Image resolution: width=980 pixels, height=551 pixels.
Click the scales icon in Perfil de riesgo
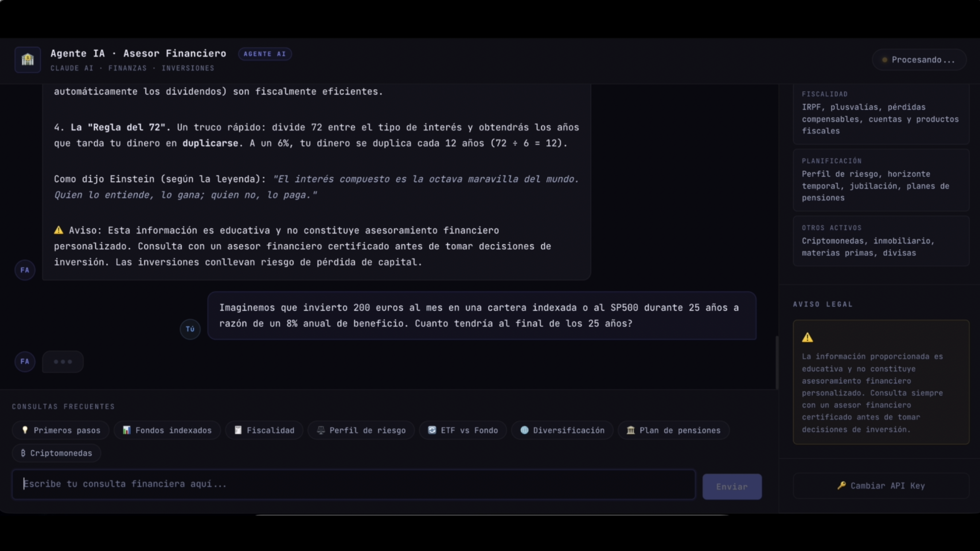tap(321, 430)
